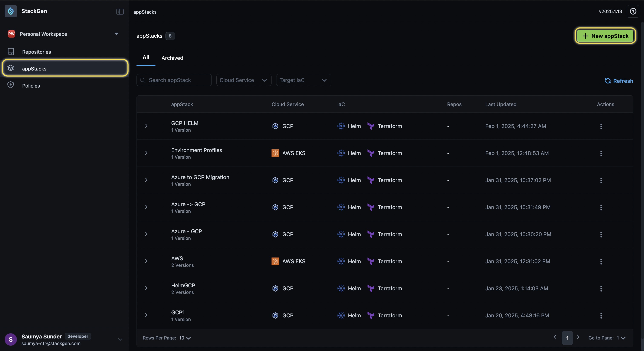Open the Target IaC filter dropdown
Viewport: 644px width, 351px height.
pos(303,80)
